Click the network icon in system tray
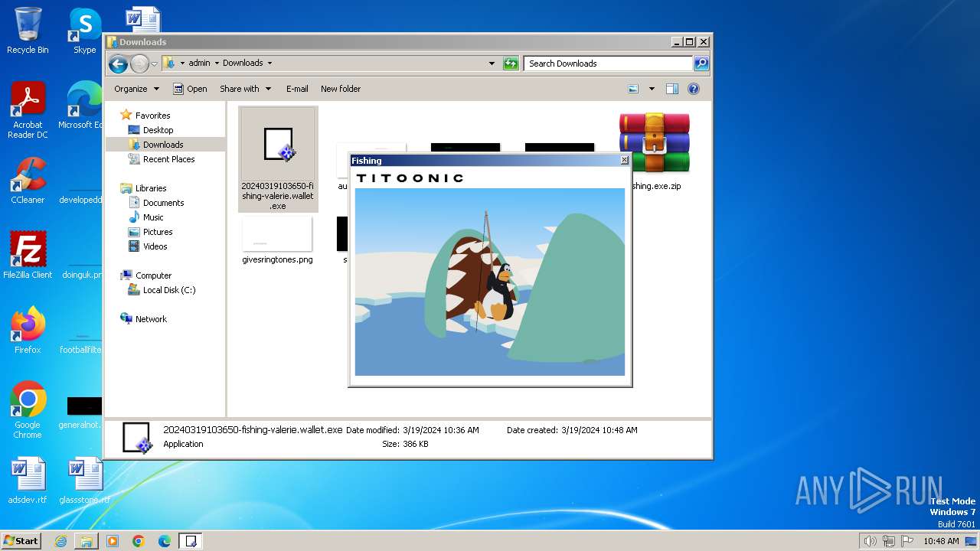Viewport: 980px width, 551px height. (888, 541)
